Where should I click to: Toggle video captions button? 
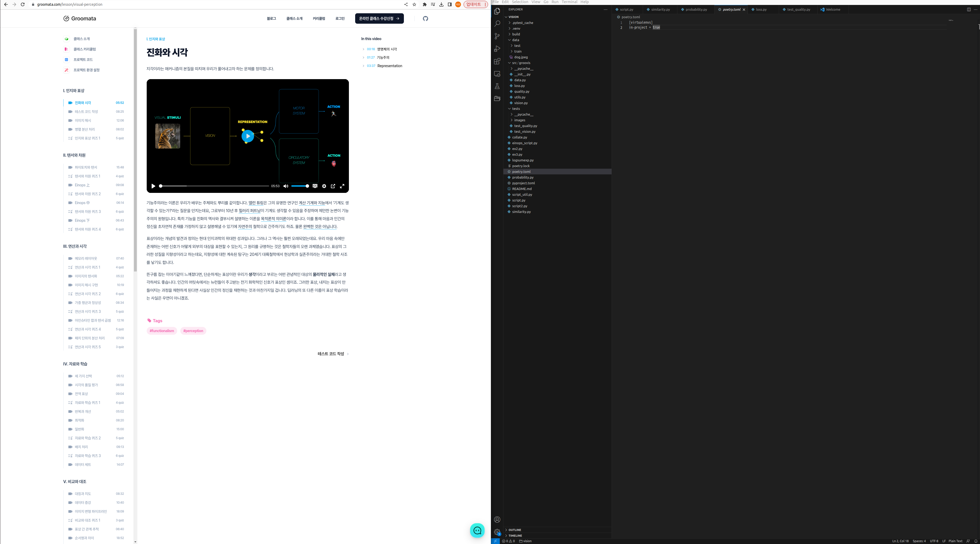click(x=315, y=186)
